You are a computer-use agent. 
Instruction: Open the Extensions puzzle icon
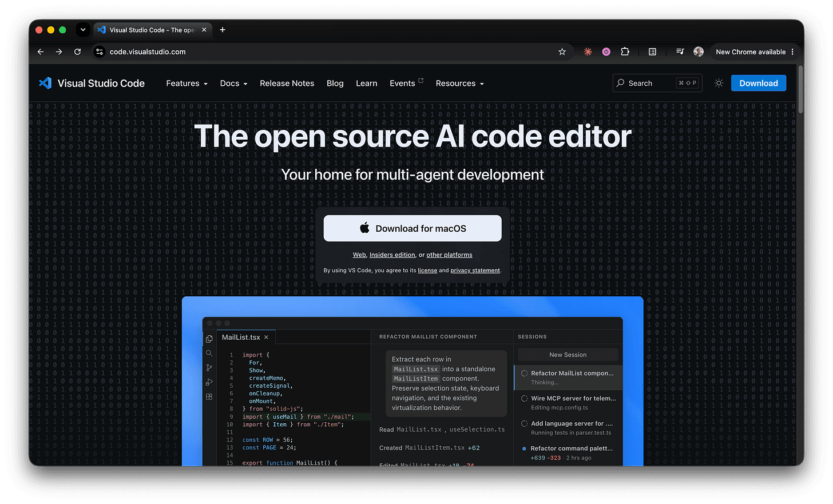tap(625, 51)
